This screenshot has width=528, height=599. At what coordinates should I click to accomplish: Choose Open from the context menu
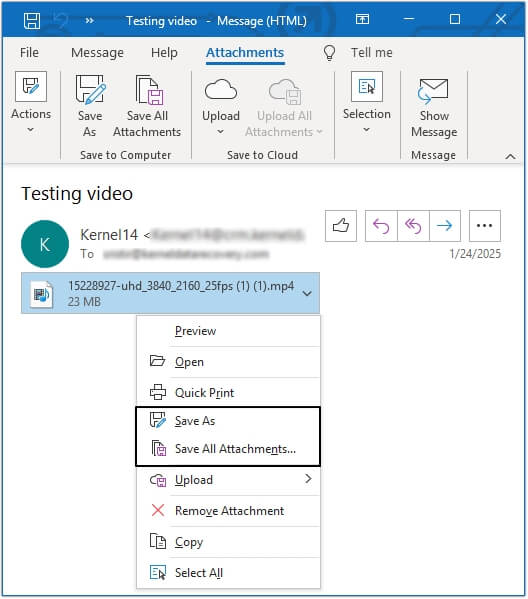click(x=228, y=362)
